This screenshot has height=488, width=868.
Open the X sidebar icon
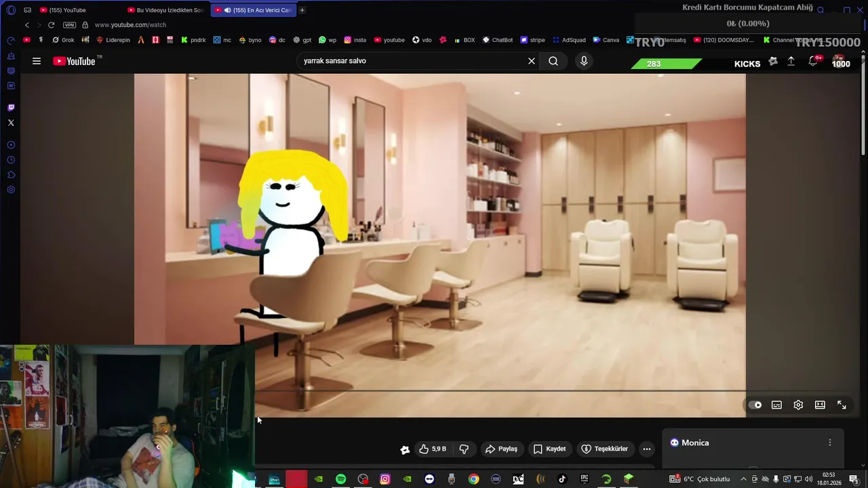(11, 123)
